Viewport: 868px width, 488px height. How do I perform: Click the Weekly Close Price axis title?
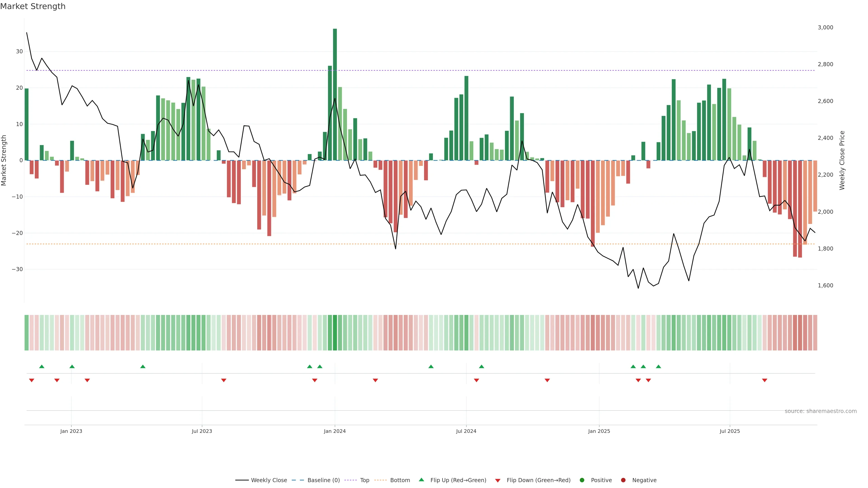(x=842, y=160)
